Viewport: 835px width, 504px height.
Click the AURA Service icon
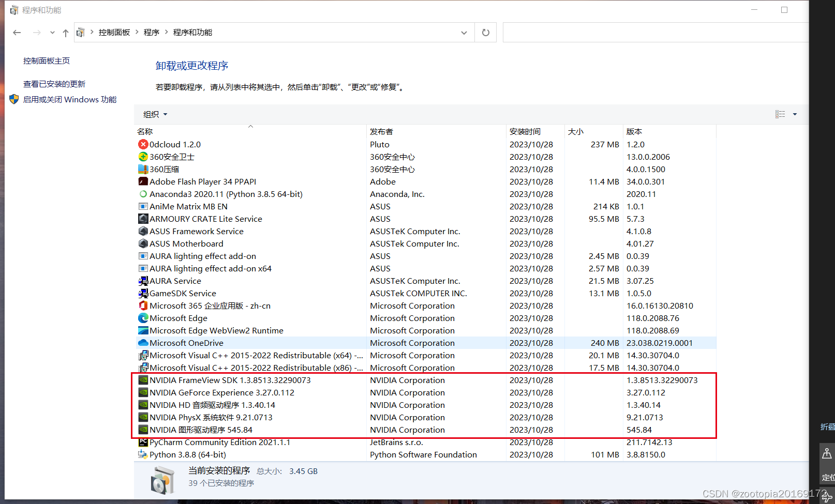click(143, 281)
